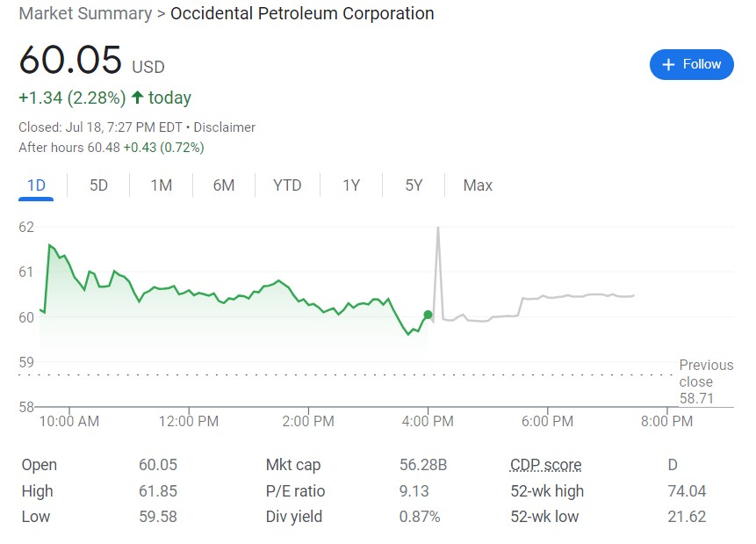Select the 1D time range tab
756x544 pixels.
(x=36, y=185)
